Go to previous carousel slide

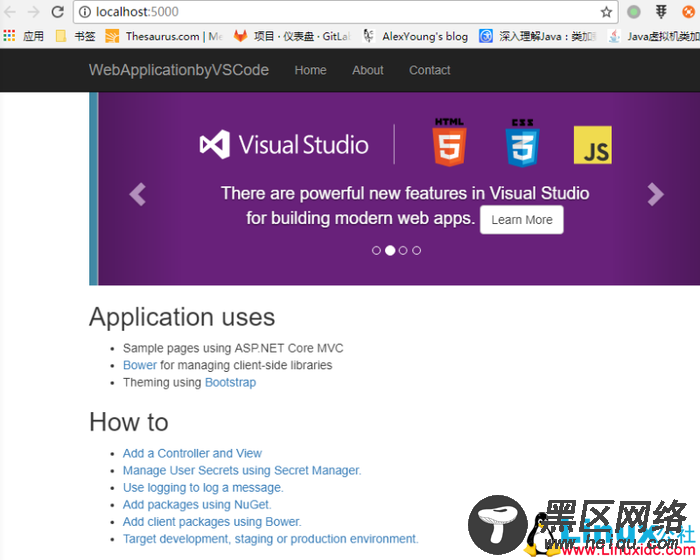click(x=138, y=194)
